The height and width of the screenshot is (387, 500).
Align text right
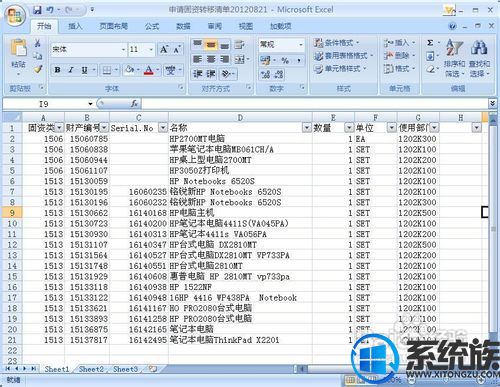(225, 59)
